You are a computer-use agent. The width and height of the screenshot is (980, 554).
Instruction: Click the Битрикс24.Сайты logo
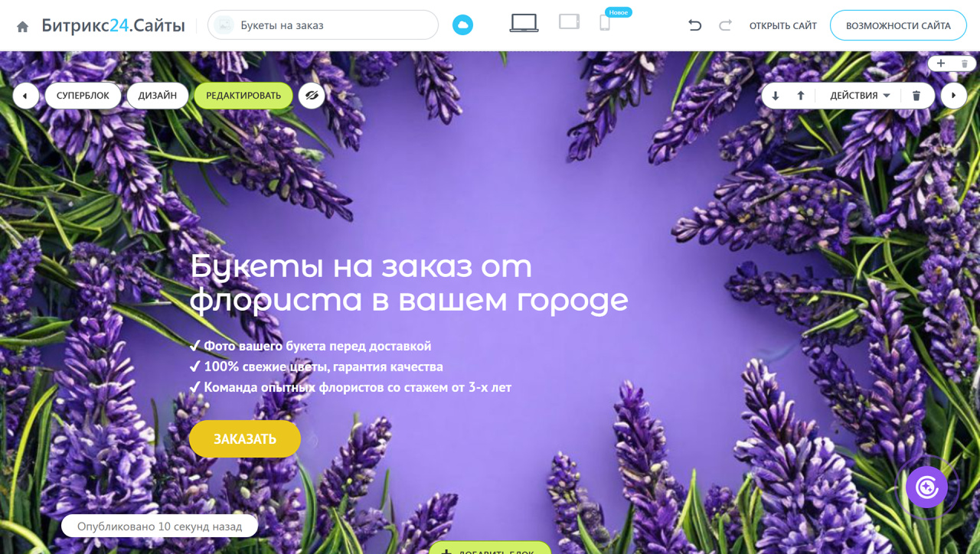[113, 25]
